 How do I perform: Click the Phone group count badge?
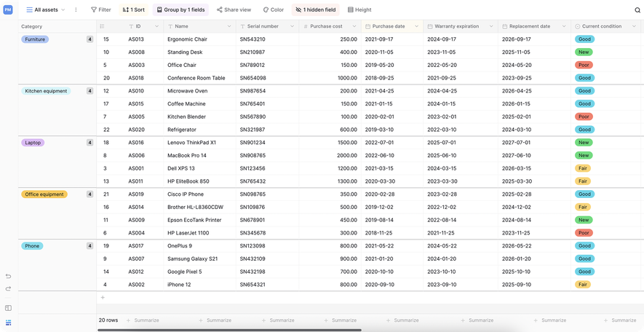click(90, 246)
